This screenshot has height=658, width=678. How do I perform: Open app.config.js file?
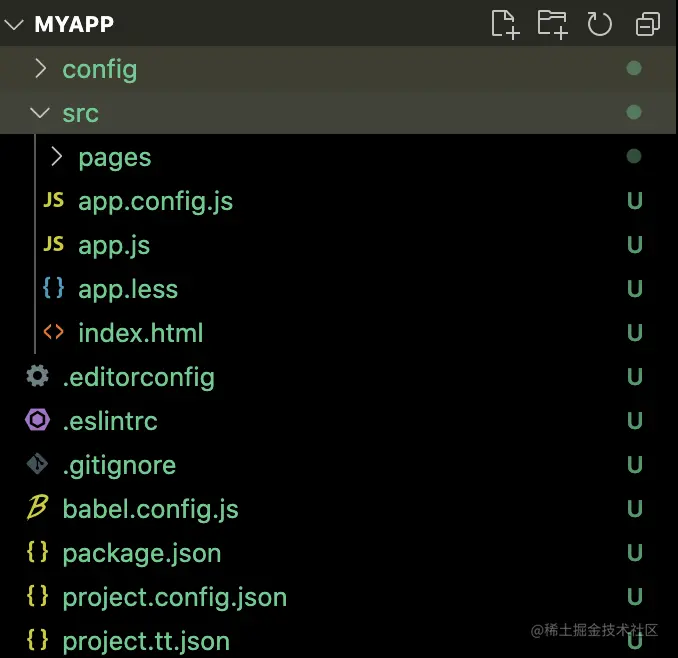coord(155,201)
